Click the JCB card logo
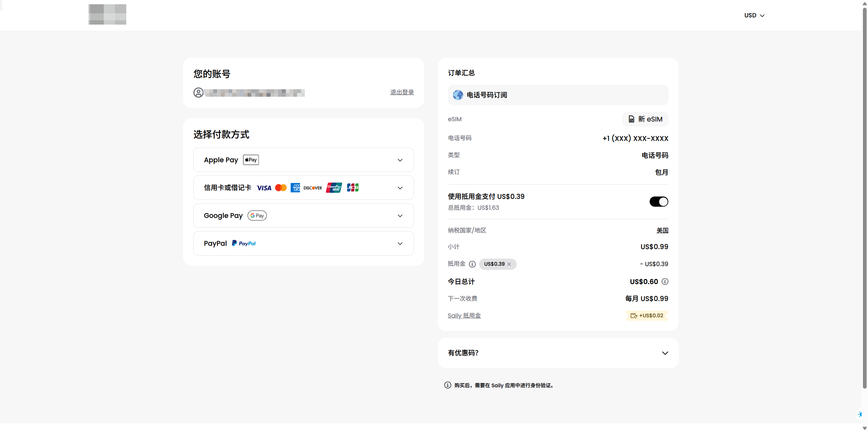Viewport: 868px width, 431px height. (x=353, y=188)
